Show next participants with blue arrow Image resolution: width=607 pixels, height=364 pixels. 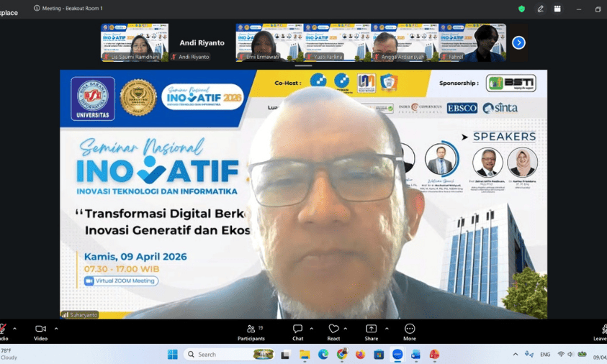click(518, 42)
